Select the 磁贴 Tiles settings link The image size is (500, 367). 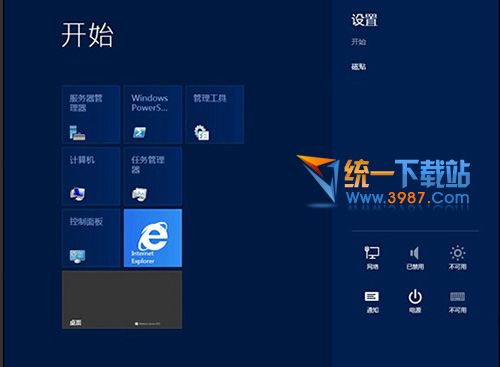[359, 67]
